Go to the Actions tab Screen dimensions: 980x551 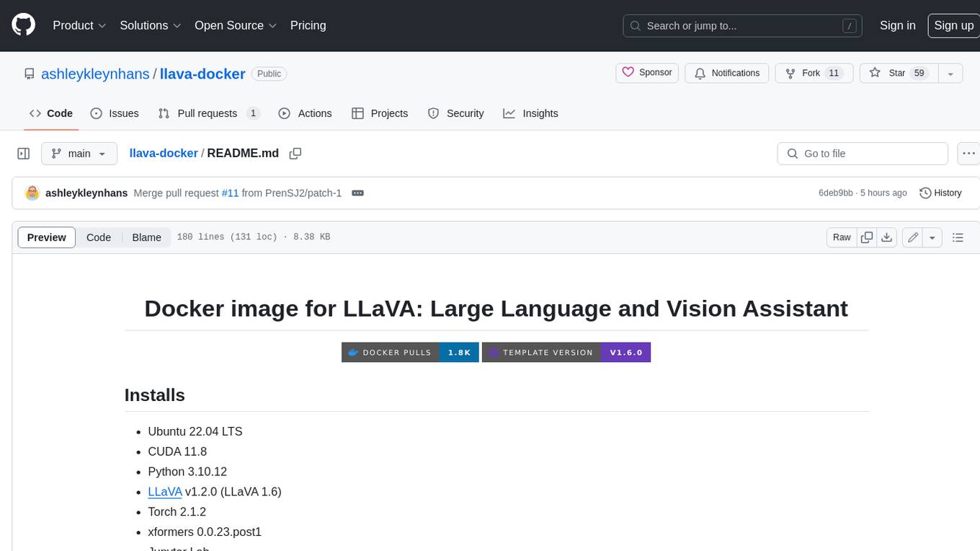coord(306,113)
